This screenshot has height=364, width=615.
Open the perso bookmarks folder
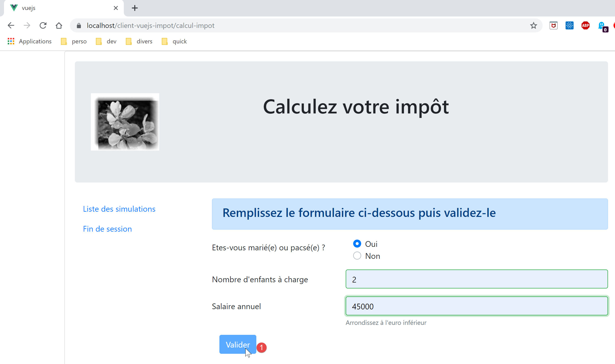coord(74,41)
